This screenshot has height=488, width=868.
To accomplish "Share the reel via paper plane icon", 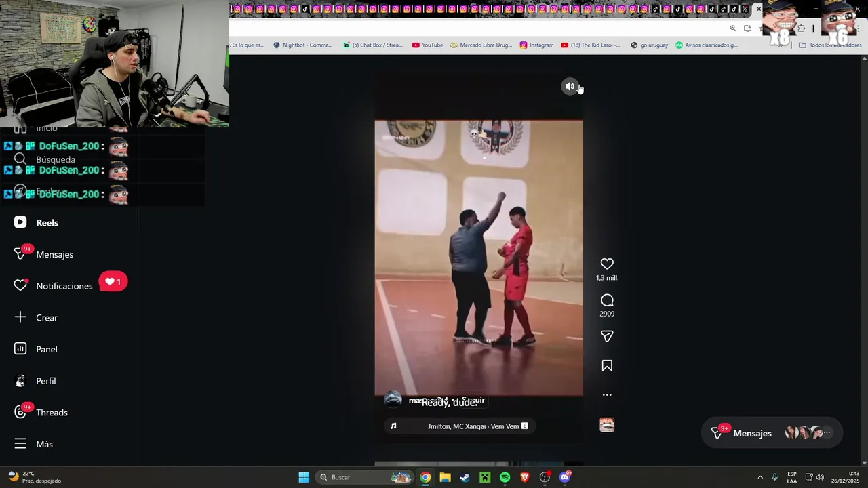I will point(607,336).
